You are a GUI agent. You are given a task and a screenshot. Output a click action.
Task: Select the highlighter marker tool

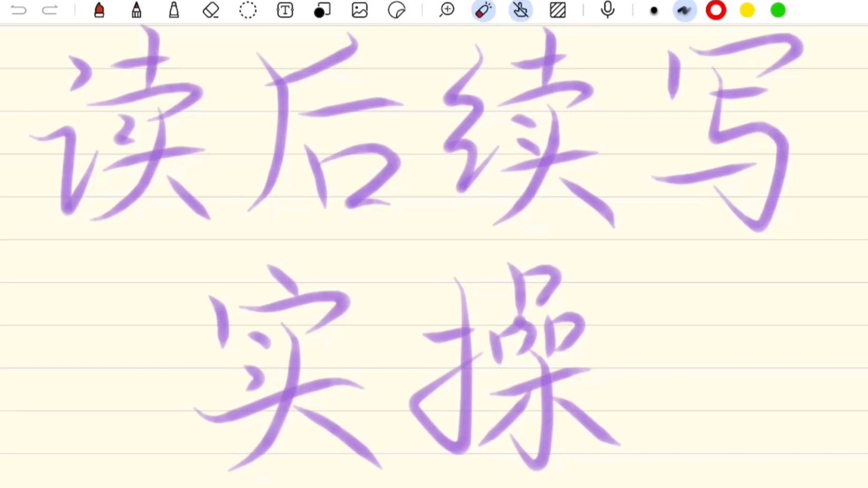pyautogui.click(x=174, y=10)
